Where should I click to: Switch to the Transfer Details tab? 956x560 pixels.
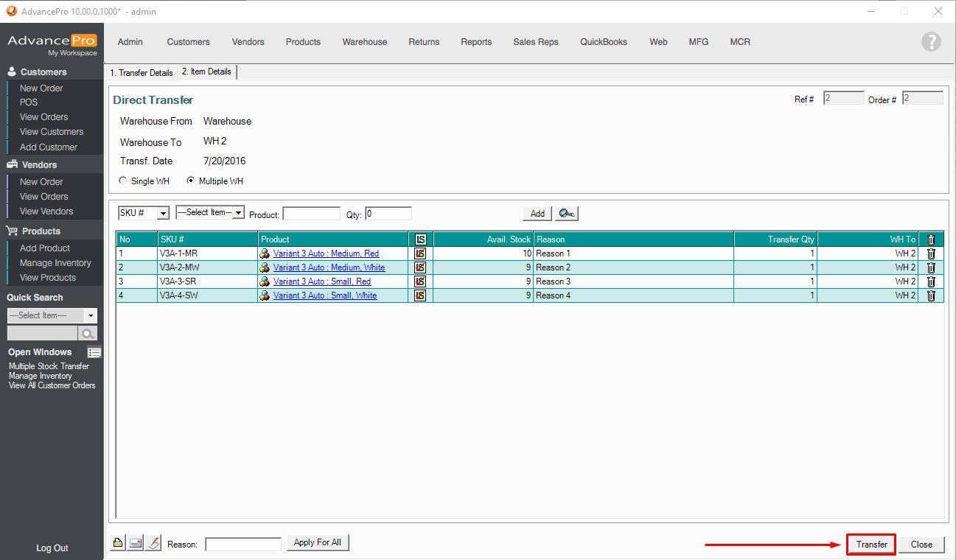[x=142, y=73]
